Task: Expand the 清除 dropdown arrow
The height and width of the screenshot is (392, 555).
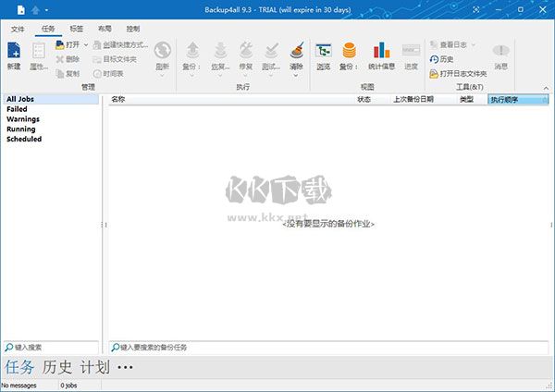Action: click(x=296, y=76)
